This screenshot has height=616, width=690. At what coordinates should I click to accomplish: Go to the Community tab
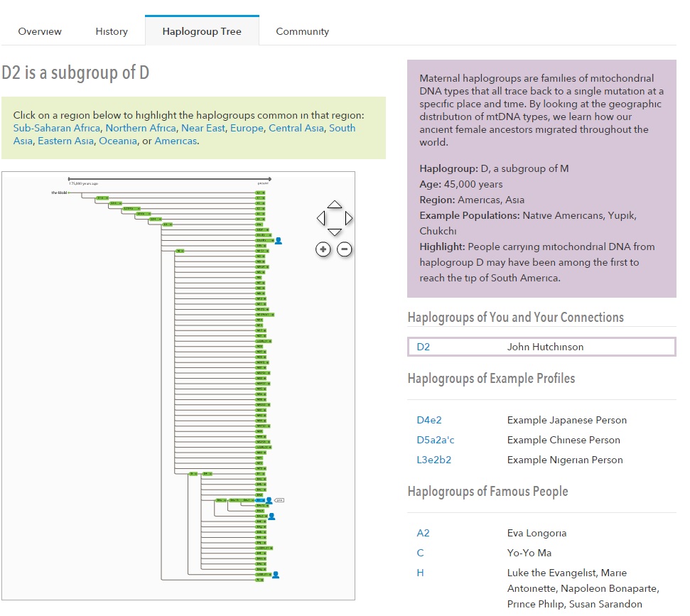point(302,31)
